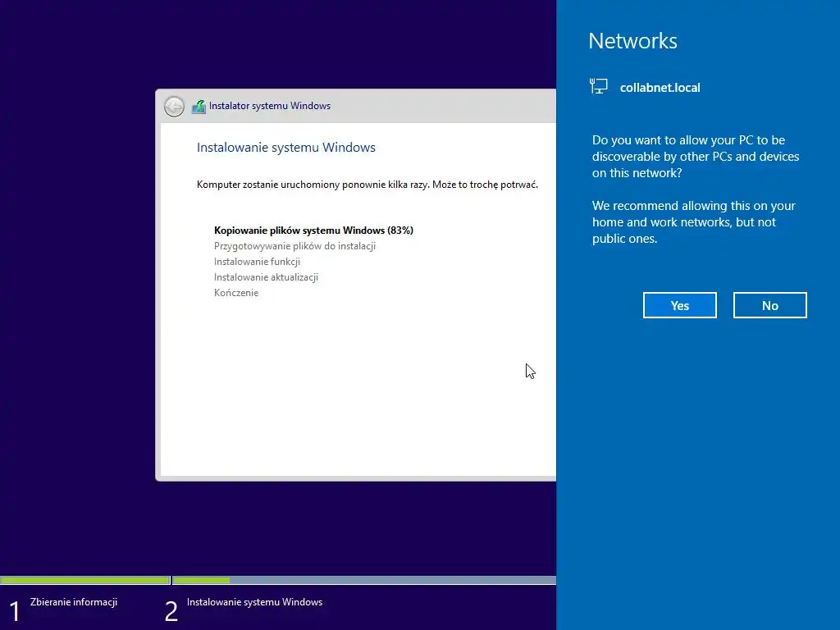This screenshot has height=630, width=840.
Task: Click 'Kopiowanie plików systemu Windows (83%)' step
Action: coord(313,231)
